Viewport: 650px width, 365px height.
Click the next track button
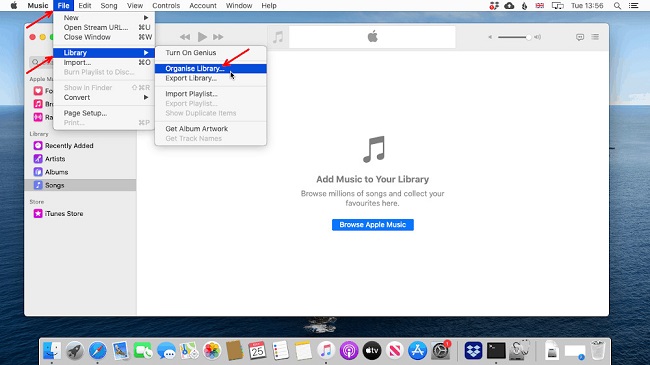coord(218,37)
